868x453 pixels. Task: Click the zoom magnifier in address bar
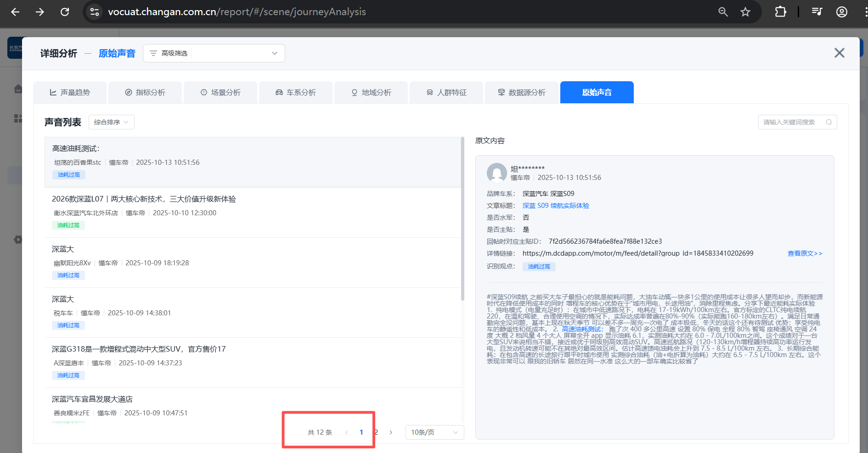coord(723,12)
